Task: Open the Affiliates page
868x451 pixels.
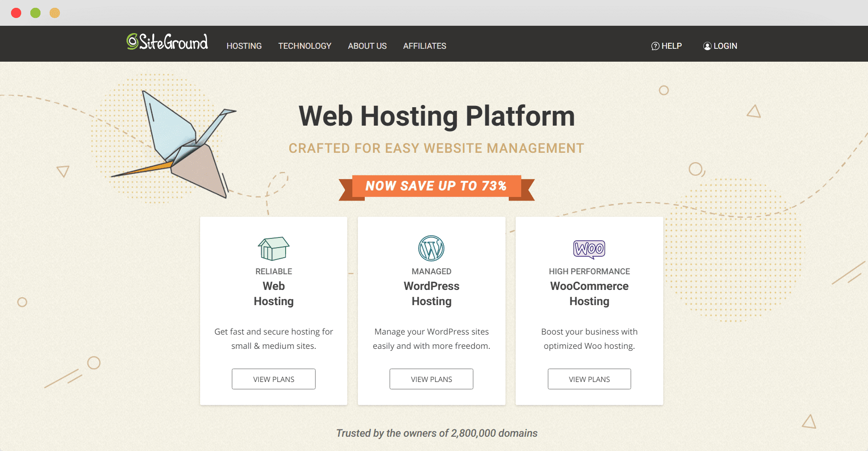Action: coord(425,46)
